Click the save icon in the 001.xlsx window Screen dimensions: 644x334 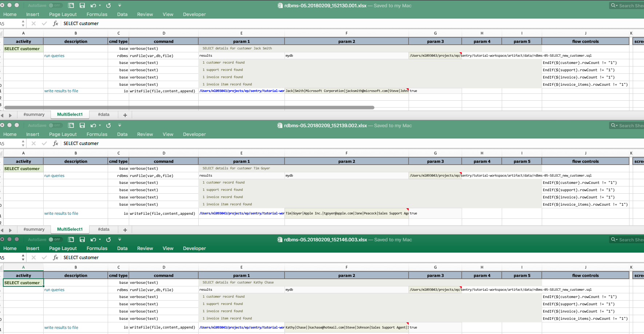(x=82, y=5)
